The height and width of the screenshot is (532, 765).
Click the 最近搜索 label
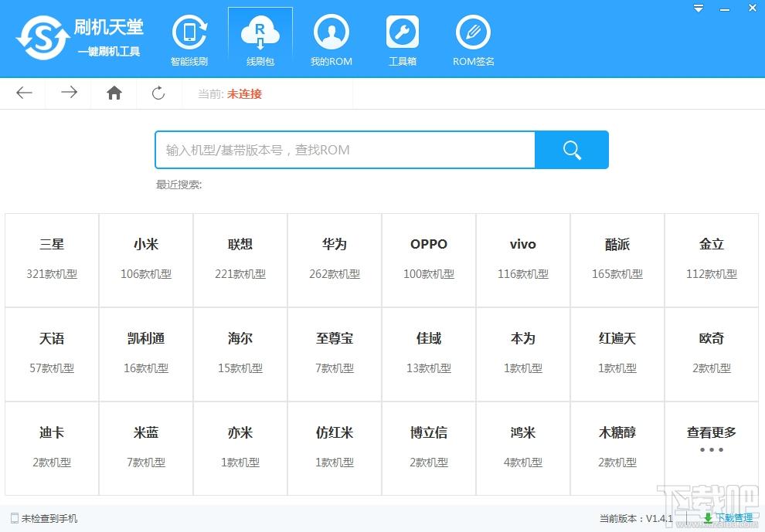point(178,185)
